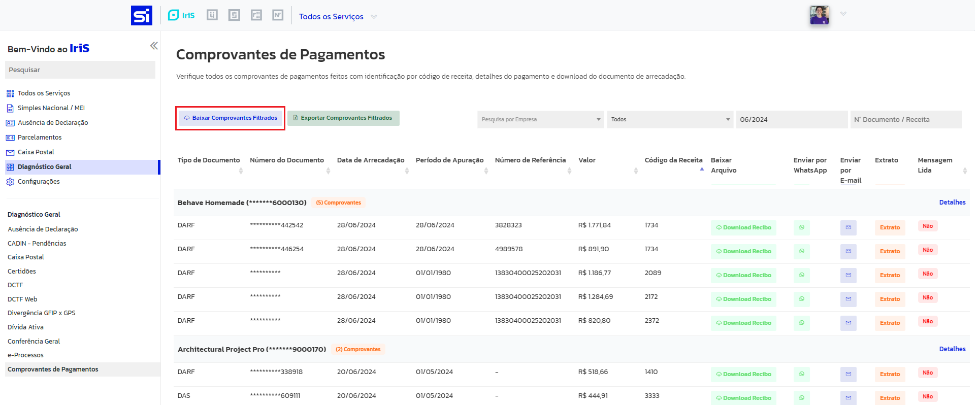Click the user profile avatar

click(819, 15)
